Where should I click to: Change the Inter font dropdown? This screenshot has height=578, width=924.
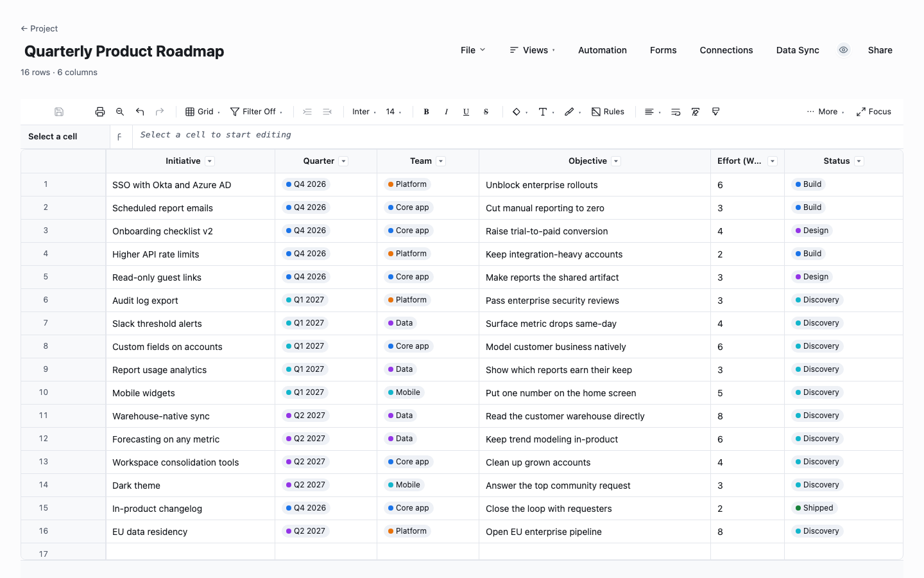(x=364, y=112)
